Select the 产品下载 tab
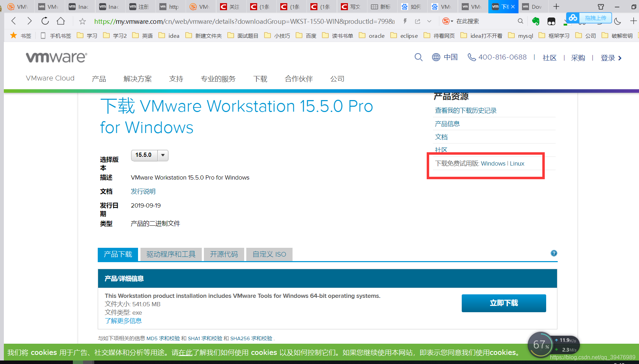Image resolution: width=639 pixels, height=364 pixels. pyautogui.click(x=118, y=254)
